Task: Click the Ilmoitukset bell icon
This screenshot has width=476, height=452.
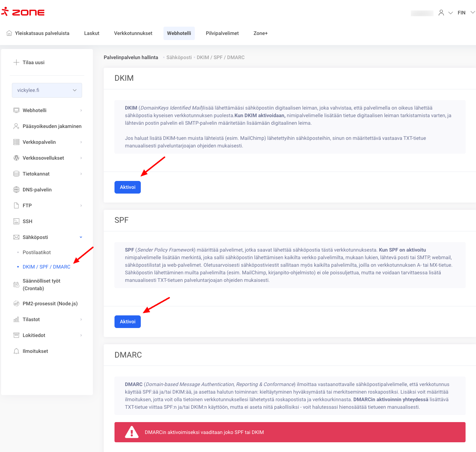Action: pyautogui.click(x=16, y=351)
